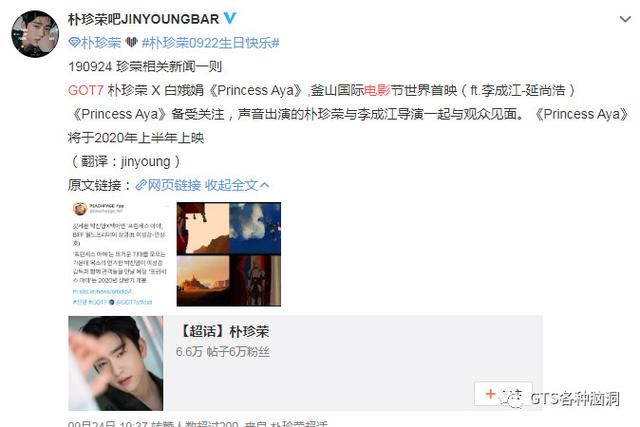This screenshot has height=427, width=640.
Task: Click the collapse caret after 收起全文
Action: click(264, 185)
